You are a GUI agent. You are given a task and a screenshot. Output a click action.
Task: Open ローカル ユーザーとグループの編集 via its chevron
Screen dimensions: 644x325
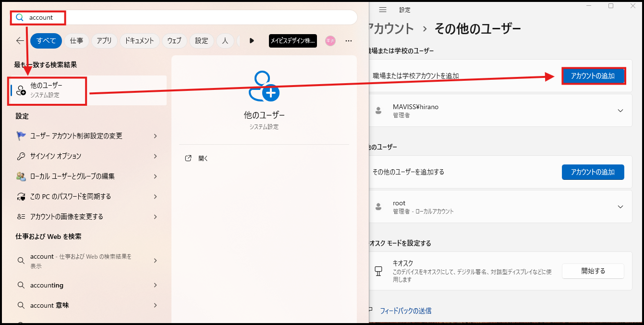tap(155, 176)
